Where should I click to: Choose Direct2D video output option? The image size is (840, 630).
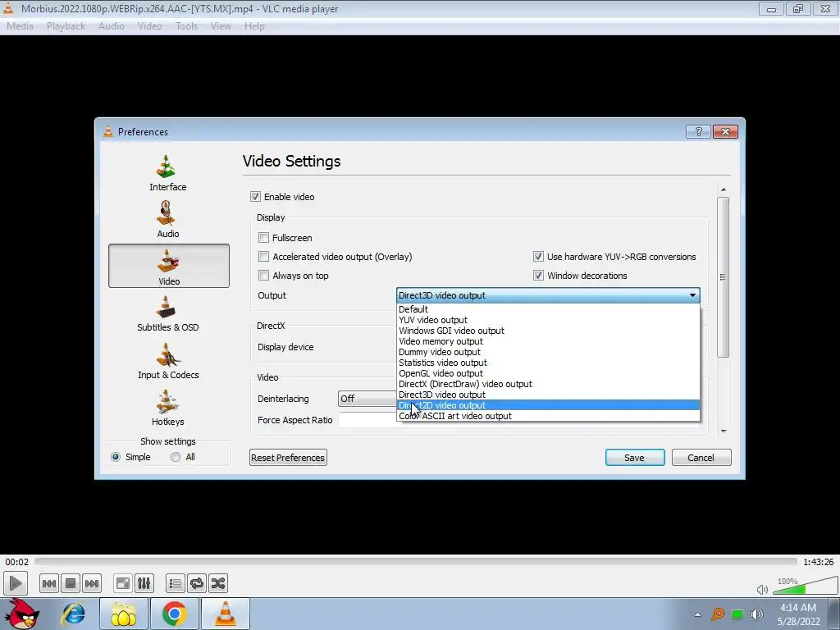coord(548,405)
